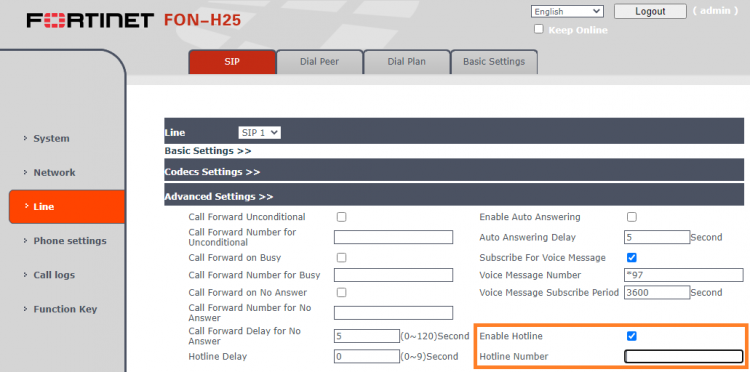Click the Hotline Delay field
Viewport: 750px width, 372px height.
pos(367,356)
